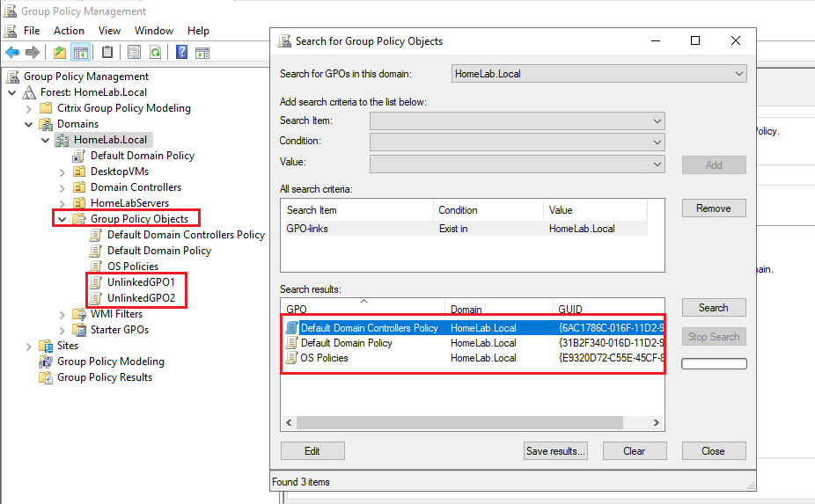Click the Starter GPOs folder icon
Viewport: 815px width, 504px height.
(x=79, y=330)
